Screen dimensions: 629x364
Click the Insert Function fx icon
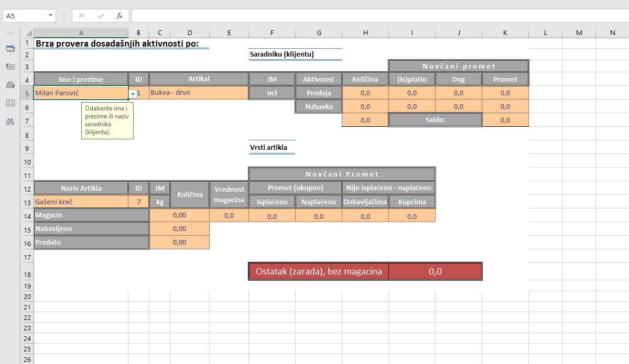[x=120, y=16]
